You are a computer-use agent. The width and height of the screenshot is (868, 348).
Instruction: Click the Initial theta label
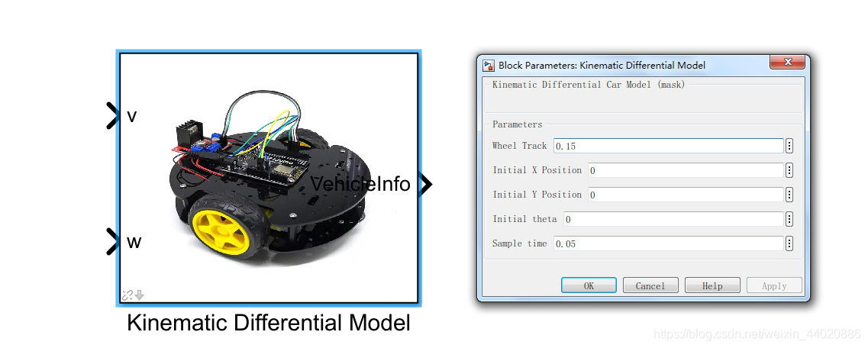(x=524, y=219)
